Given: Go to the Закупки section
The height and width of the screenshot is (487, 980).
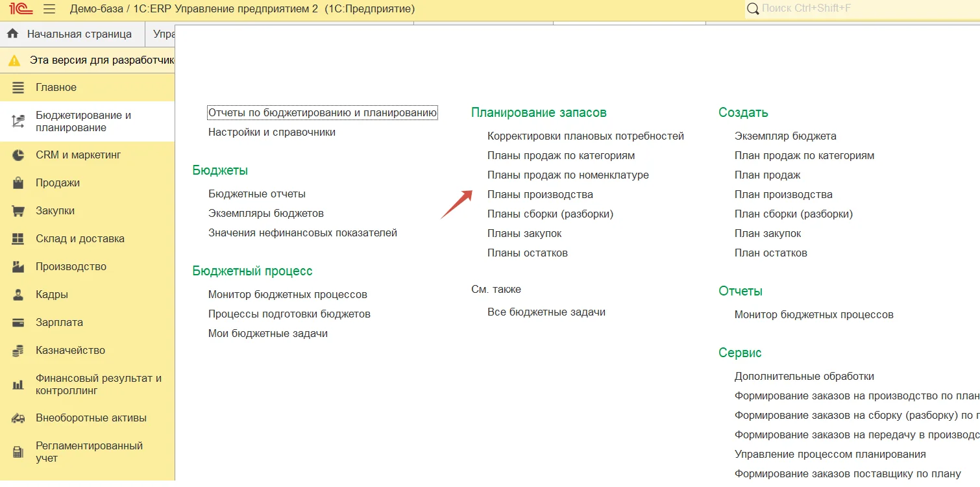Looking at the screenshot, I should click(87, 211).
